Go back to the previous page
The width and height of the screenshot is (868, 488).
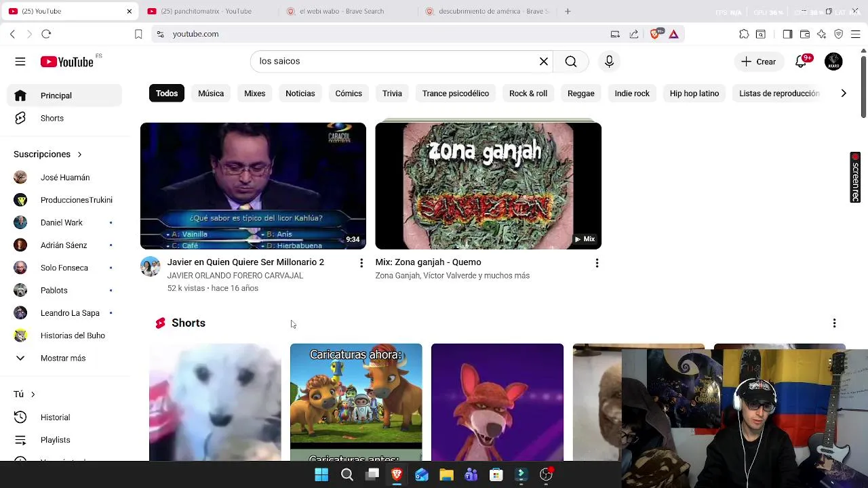click(12, 34)
